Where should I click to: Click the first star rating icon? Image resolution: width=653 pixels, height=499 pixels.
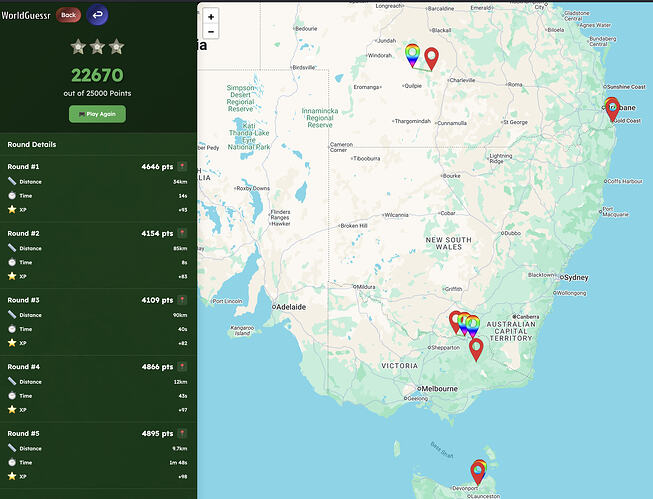tap(78, 47)
